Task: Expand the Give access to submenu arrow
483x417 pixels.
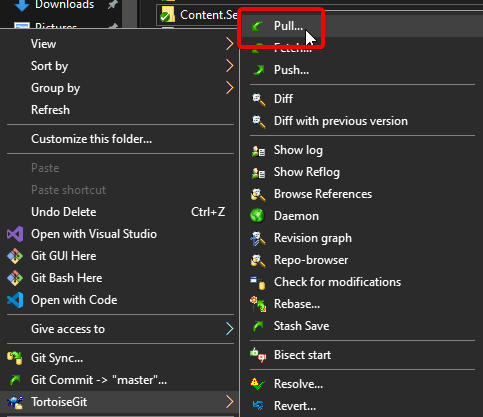Action: [x=229, y=329]
